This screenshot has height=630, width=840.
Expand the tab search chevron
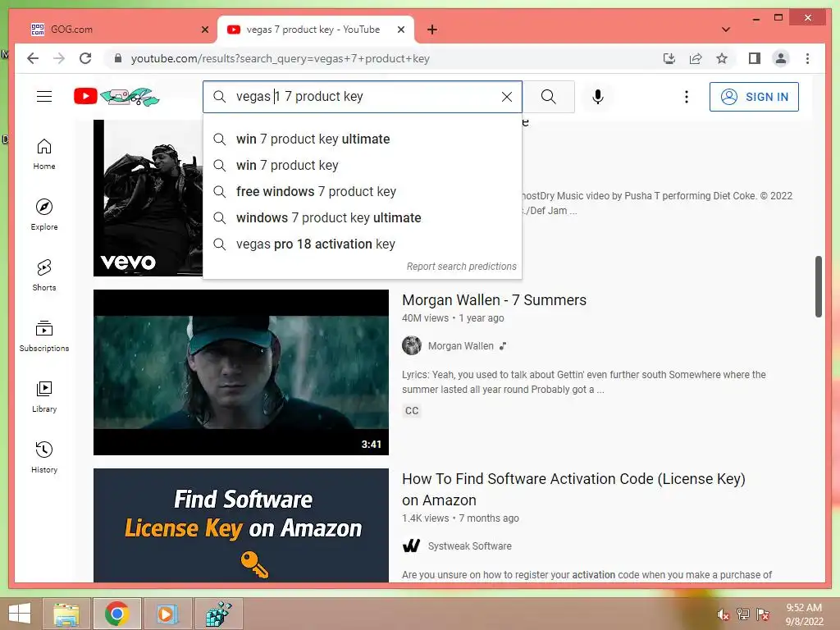pyautogui.click(x=726, y=30)
